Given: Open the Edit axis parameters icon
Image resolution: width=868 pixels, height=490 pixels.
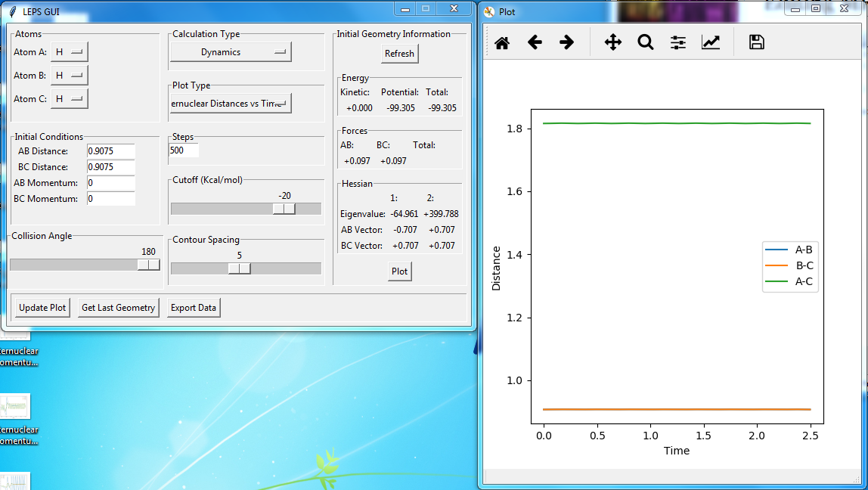Looking at the screenshot, I should tap(711, 43).
